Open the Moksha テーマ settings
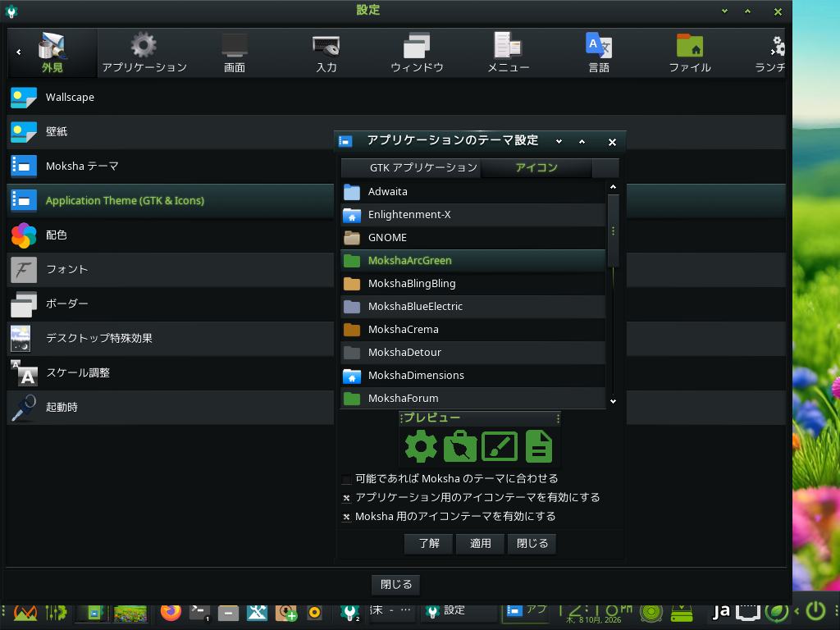This screenshot has height=630, width=840. tap(171, 166)
